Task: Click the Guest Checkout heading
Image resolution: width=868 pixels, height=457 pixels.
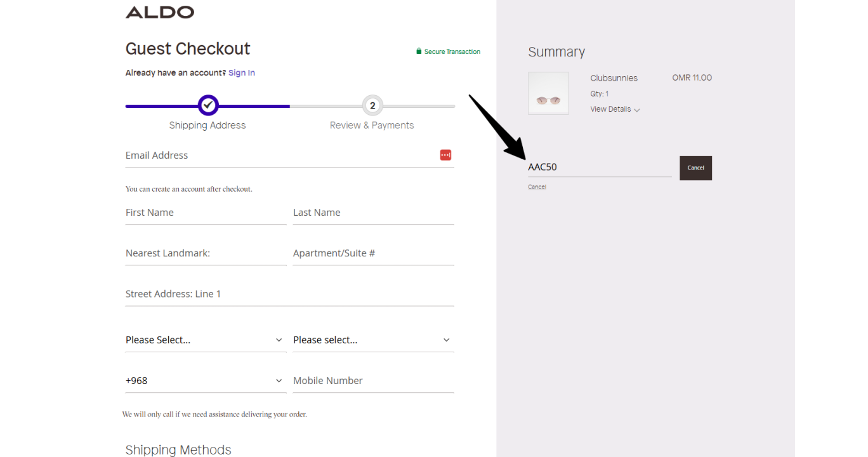Action: coord(188,49)
